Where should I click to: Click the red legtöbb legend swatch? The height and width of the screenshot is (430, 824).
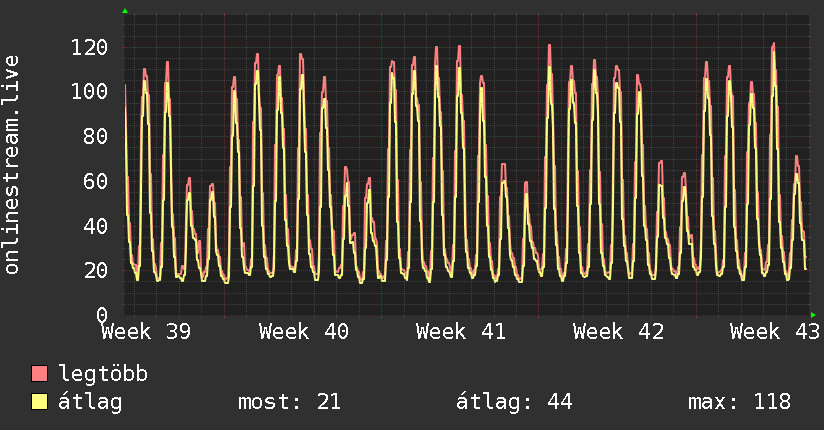[39, 374]
